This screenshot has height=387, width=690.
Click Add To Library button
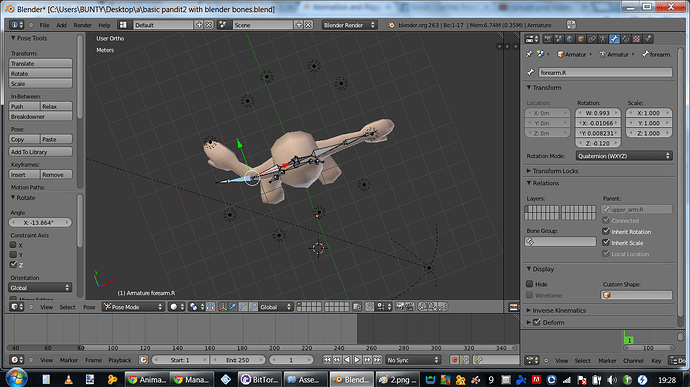click(40, 152)
